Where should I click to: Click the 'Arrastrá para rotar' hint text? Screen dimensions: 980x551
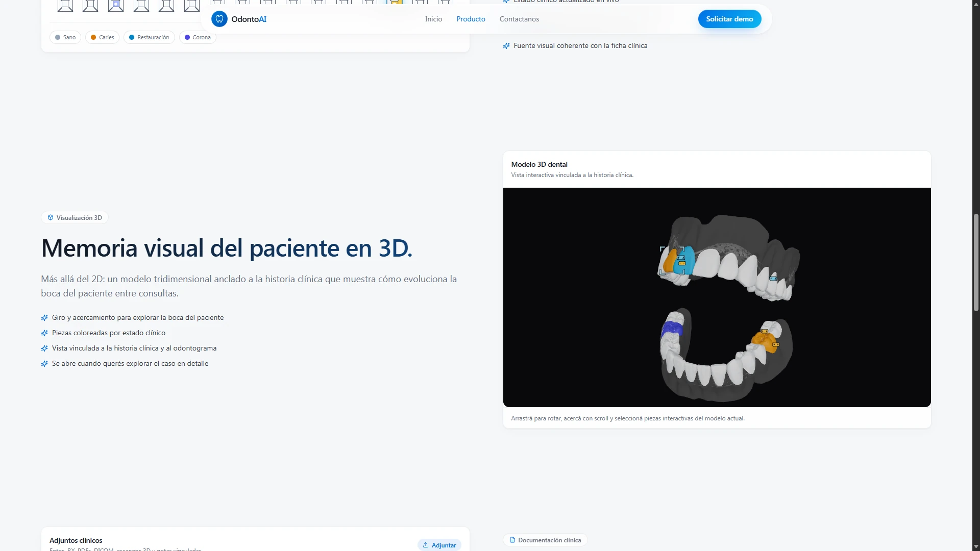[x=628, y=418]
